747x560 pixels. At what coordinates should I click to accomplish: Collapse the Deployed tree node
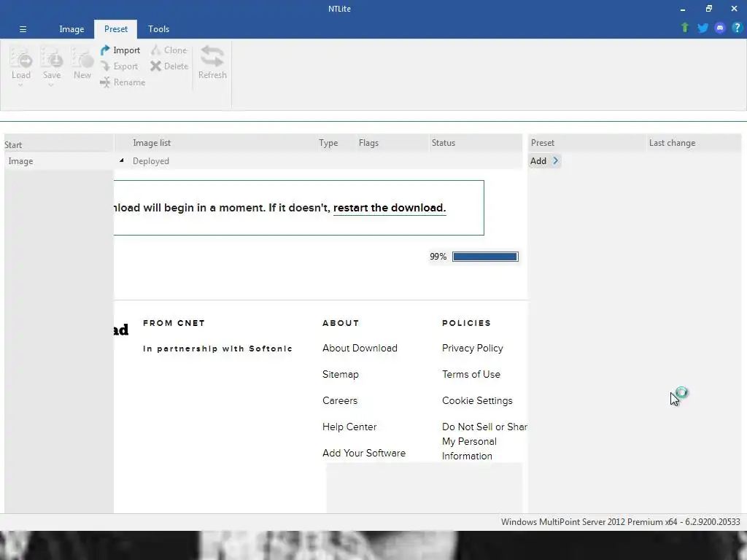[x=122, y=160]
